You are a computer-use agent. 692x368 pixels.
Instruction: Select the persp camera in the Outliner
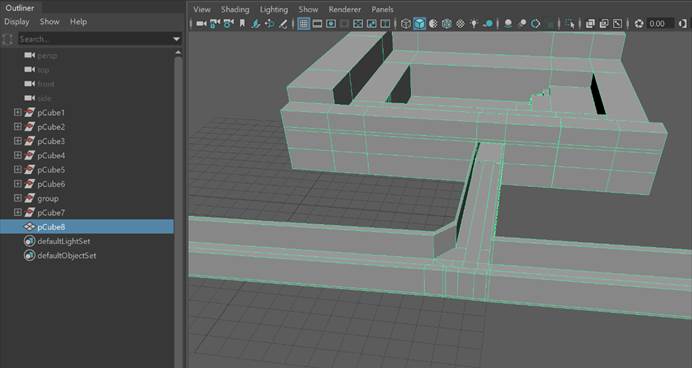point(47,56)
